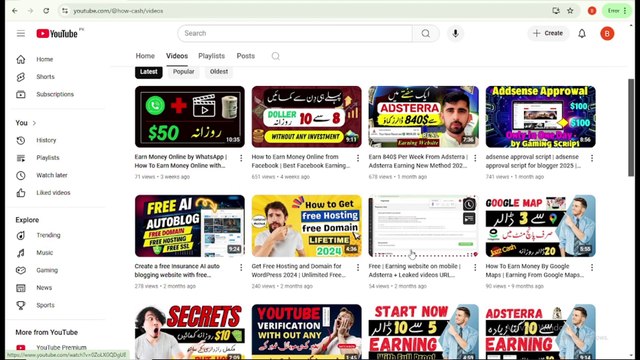
Task: Open the FREE AI AUTOBLOG thumbnail
Action: point(190,226)
